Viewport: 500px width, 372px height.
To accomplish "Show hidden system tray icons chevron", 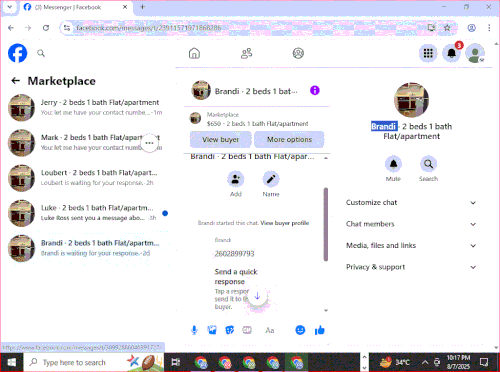I will 425,362.
